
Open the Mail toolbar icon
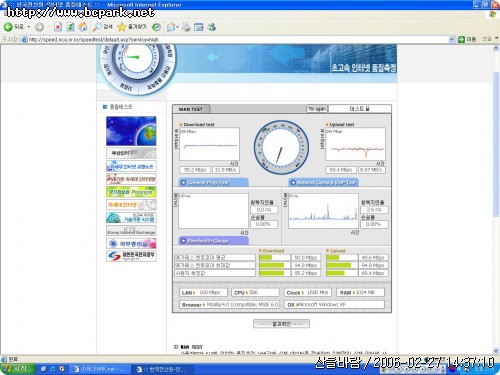(x=171, y=27)
